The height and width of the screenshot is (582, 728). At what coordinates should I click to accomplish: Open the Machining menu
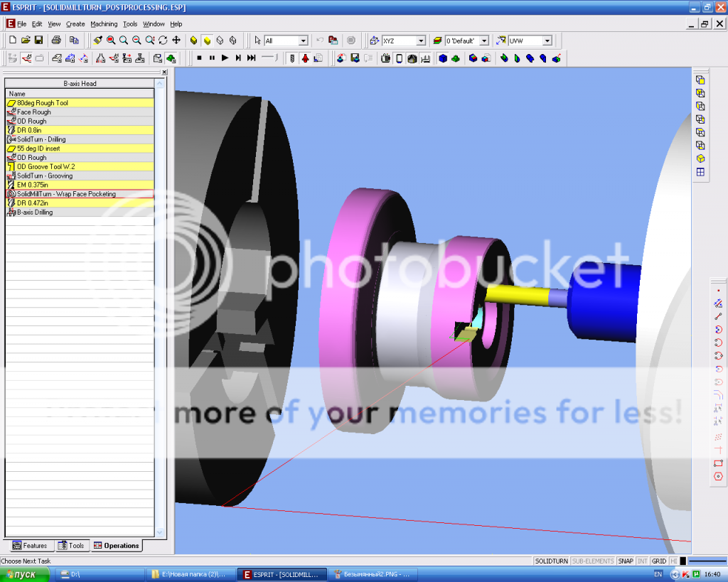103,23
